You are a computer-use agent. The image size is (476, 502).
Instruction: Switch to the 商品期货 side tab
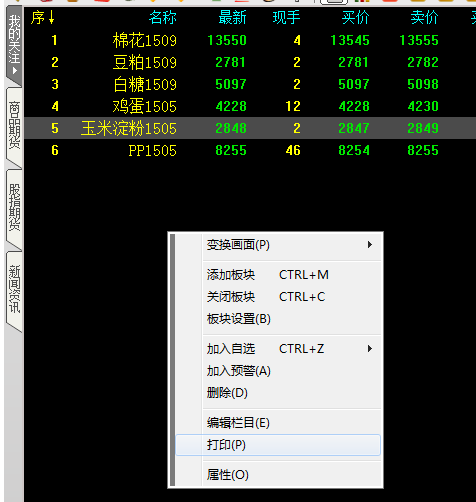pyautogui.click(x=14, y=126)
